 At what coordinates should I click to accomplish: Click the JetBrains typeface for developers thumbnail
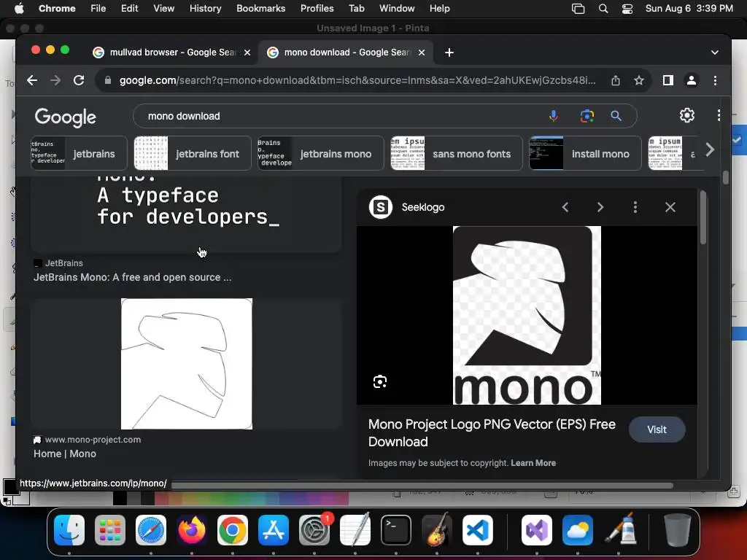coord(186,214)
